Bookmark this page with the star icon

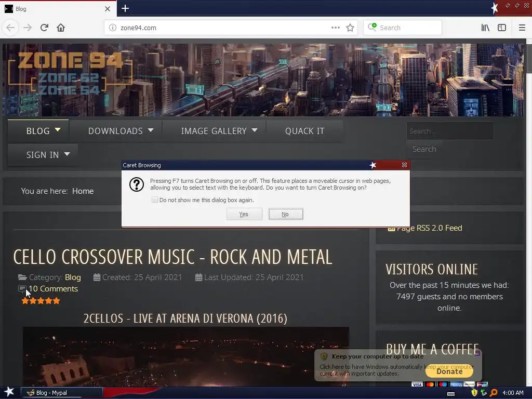pyautogui.click(x=350, y=28)
